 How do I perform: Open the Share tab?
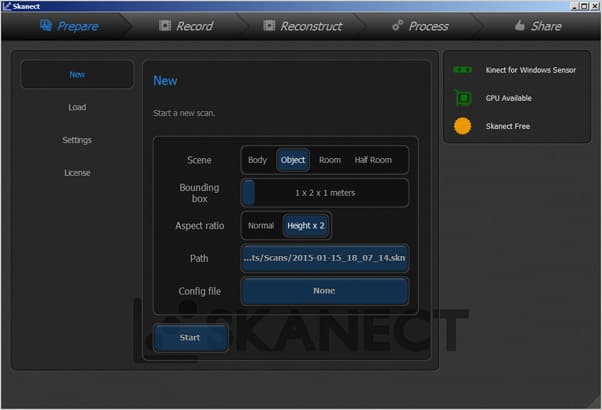pyautogui.click(x=538, y=26)
